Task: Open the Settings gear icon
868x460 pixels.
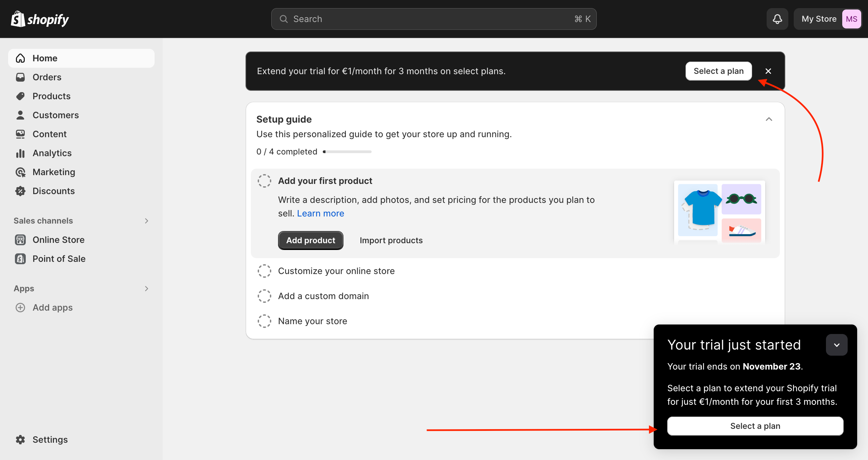Action: pos(20,440)
